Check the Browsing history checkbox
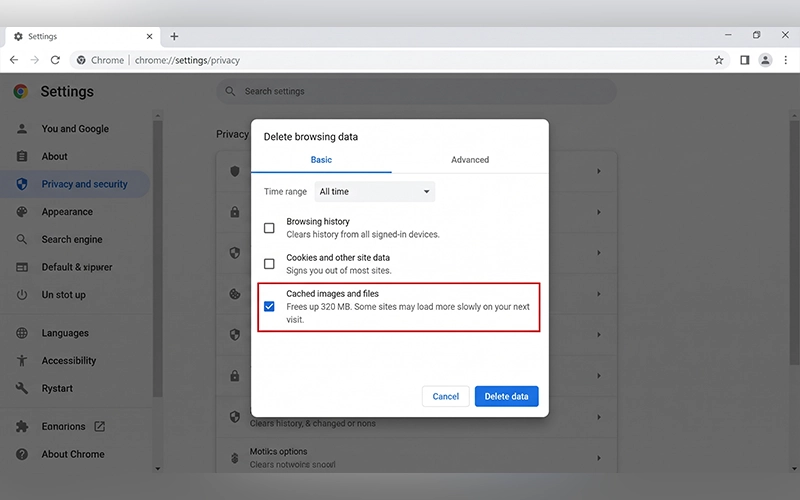The height and width of the screenshot is (500, 800). pyautogui.click(x=269, y=228)
